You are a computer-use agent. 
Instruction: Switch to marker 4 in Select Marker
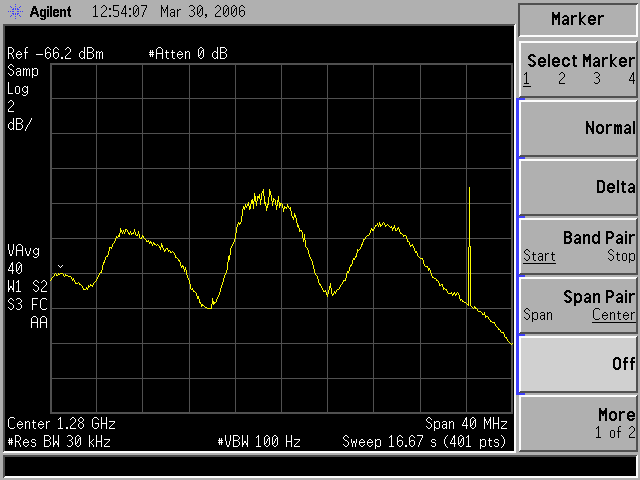coord(631,78)
